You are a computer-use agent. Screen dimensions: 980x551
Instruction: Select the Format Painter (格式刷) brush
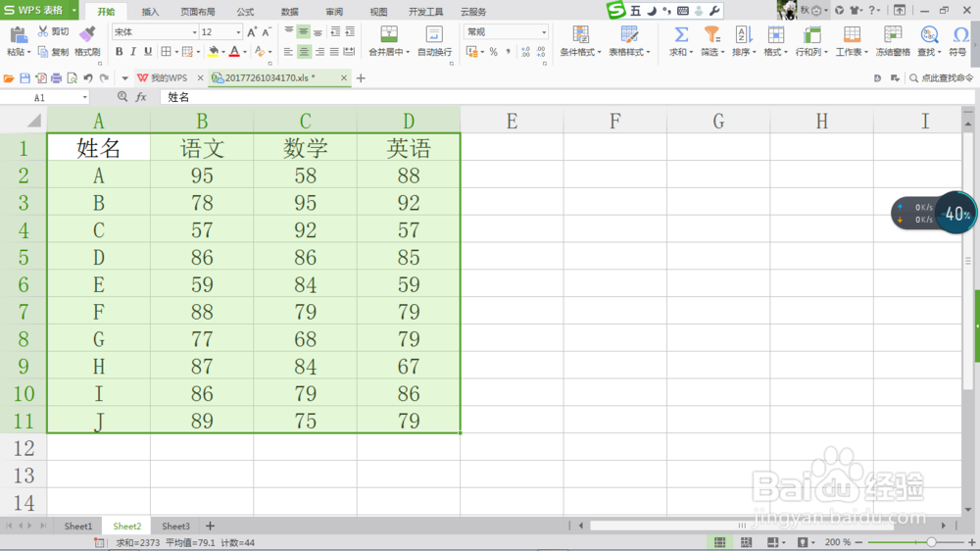tap(87, 33)
